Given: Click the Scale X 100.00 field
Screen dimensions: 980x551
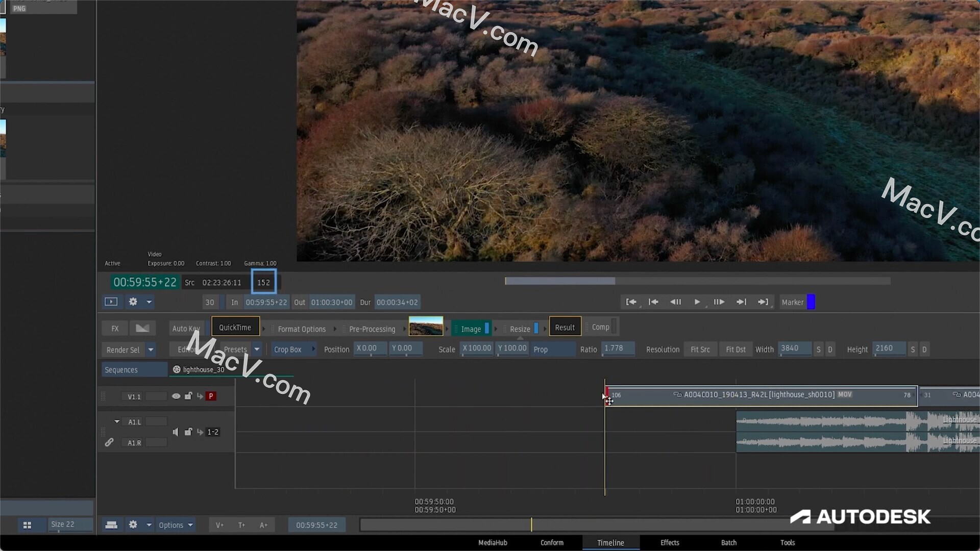Looking at the screenshot, I should (477, 348).
